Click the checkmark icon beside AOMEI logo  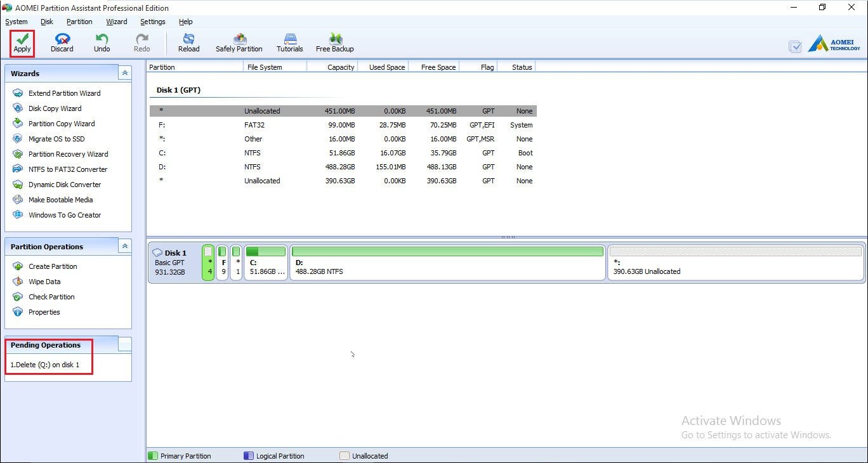click(795, 46)
